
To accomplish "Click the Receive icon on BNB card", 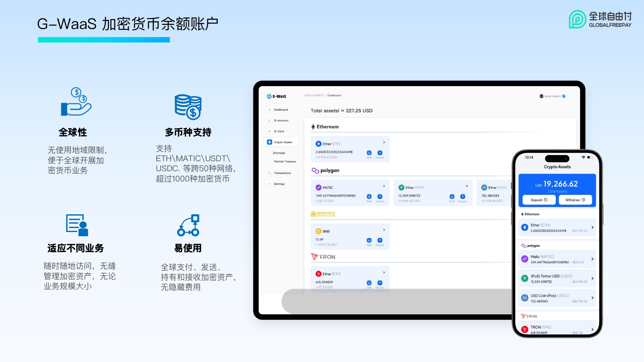I will click(x=379, y=241).
